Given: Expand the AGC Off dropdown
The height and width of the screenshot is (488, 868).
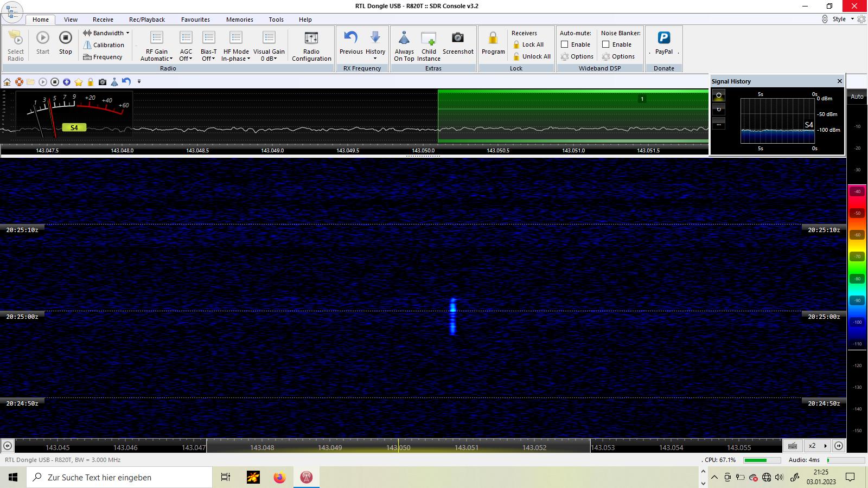Looking at the screenshot, I should coord(186,46).
